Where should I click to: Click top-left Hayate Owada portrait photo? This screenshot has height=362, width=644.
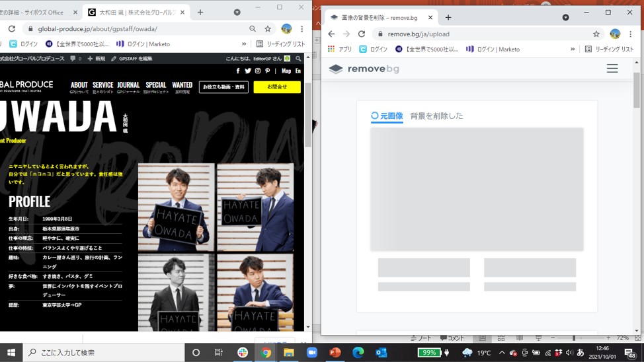176,207
